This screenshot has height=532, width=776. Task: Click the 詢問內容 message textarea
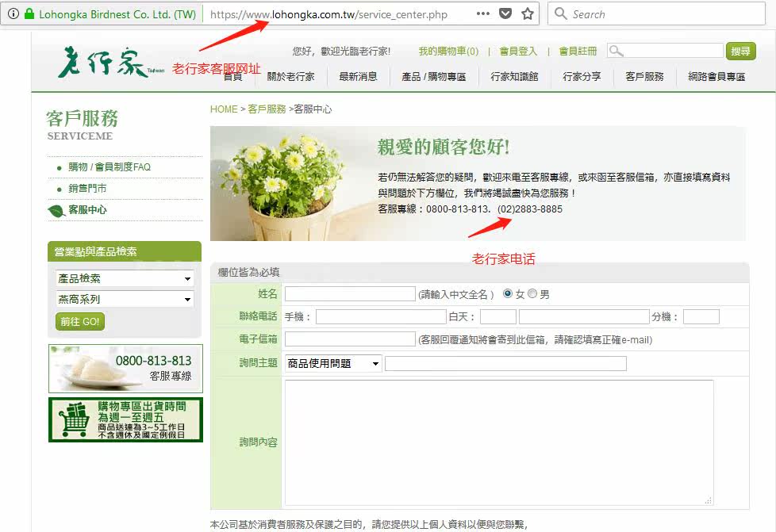(x=499, y=442)
